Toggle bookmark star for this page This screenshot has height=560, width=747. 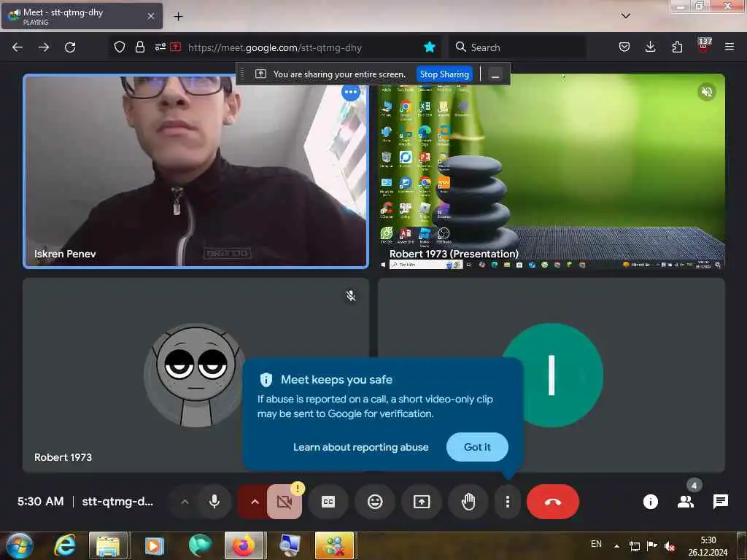click(429, 47)
